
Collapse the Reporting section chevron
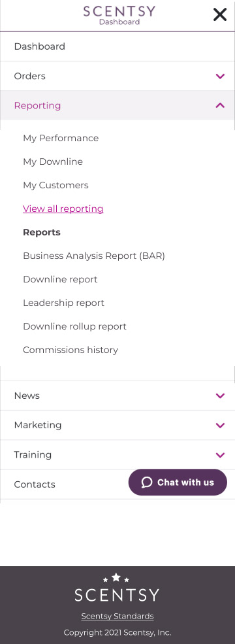pos(220,105)
